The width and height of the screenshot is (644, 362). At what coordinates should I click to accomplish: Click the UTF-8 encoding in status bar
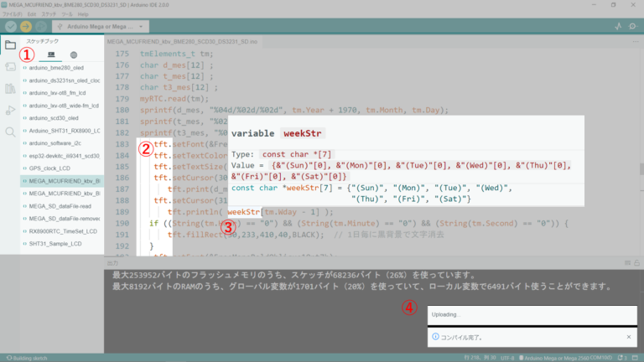[502, 358]
